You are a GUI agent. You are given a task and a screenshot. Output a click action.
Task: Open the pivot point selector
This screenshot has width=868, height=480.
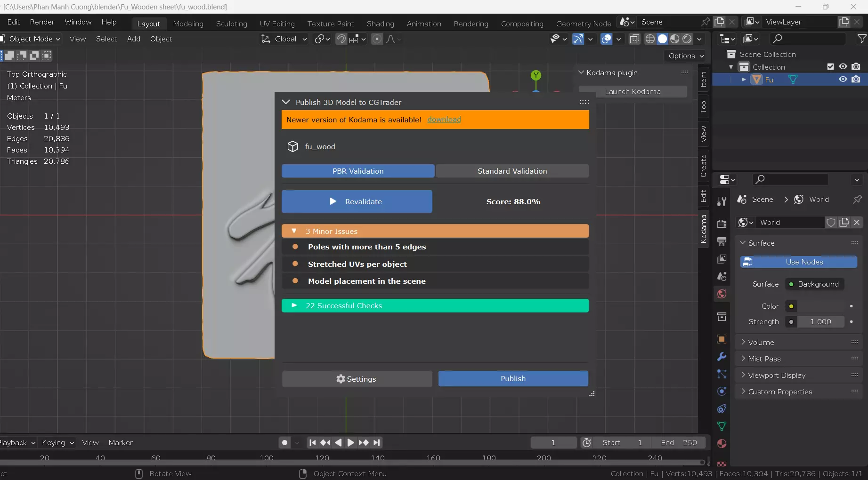point(322,39)
